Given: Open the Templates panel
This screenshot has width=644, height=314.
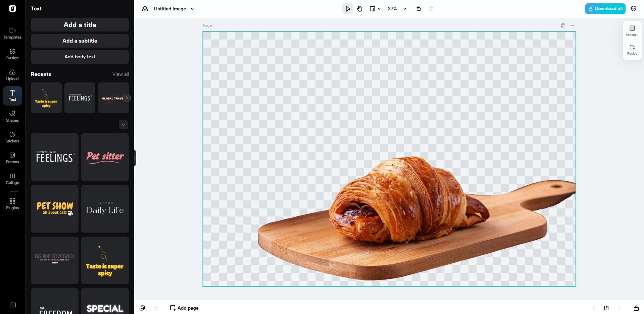Looking at the screenshot, I should [x=12, y=33].
